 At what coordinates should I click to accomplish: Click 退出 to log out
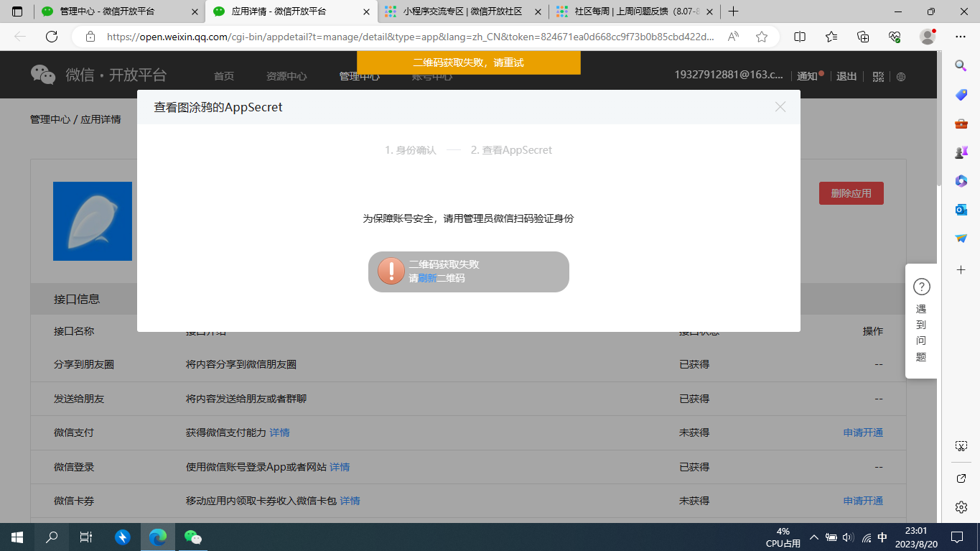[846, 76]
